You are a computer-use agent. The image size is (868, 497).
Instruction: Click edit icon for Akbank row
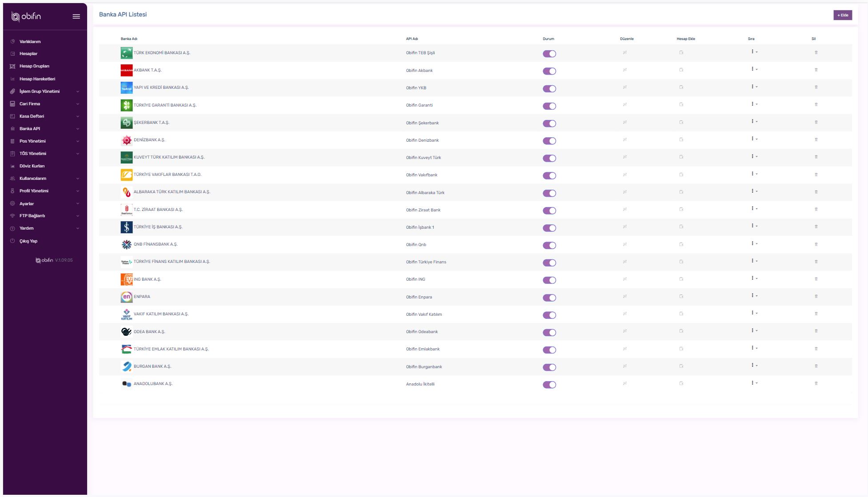(624, 70)
